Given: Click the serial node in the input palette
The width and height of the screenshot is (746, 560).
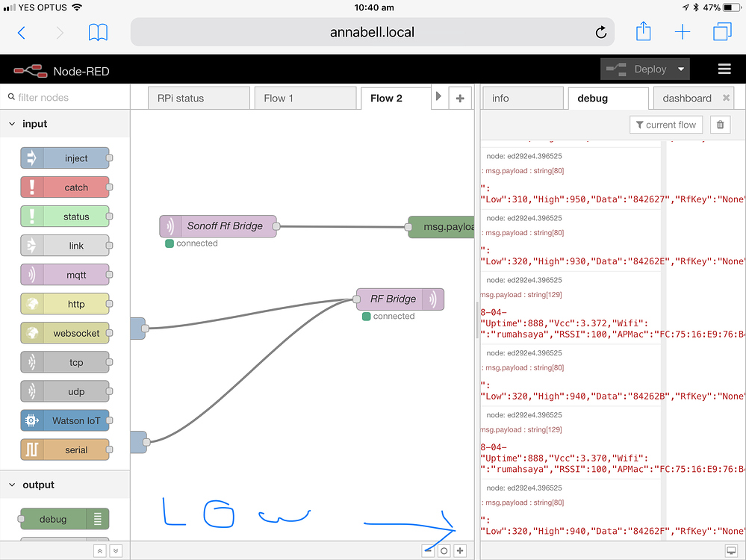Looking at the screenshot, I should [x=65, y=449].
